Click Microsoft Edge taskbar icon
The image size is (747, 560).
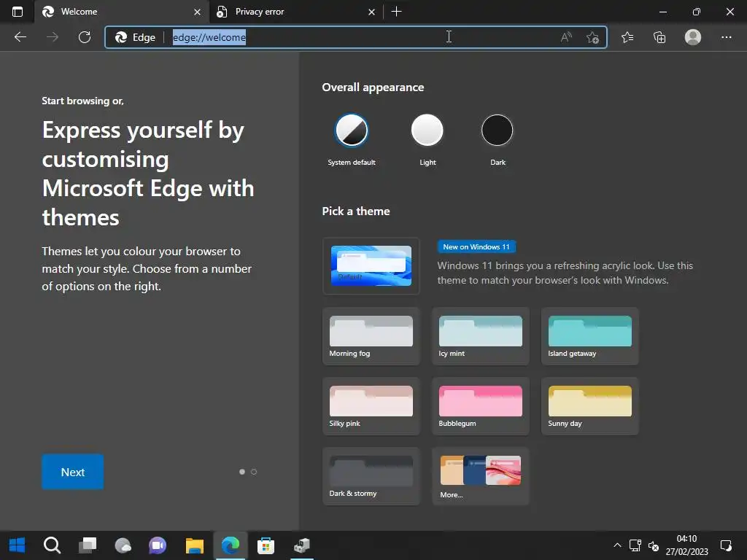pos(231,545)
